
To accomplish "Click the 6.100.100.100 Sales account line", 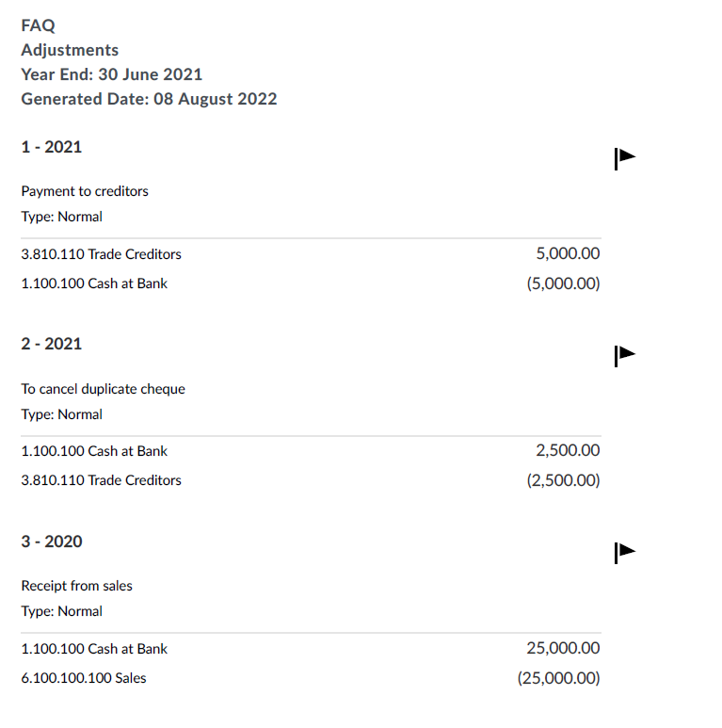I will coord(84,678).
